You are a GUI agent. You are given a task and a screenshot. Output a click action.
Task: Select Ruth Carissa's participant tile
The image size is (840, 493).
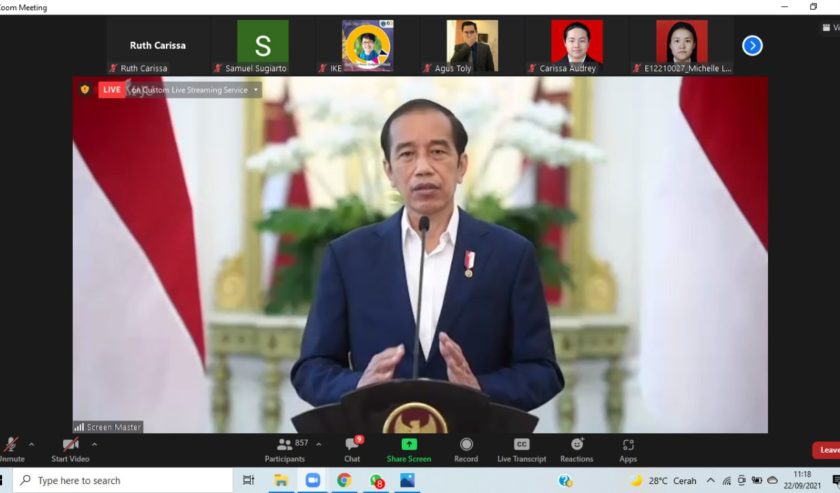pyautogui.click(x=158, y=46)
